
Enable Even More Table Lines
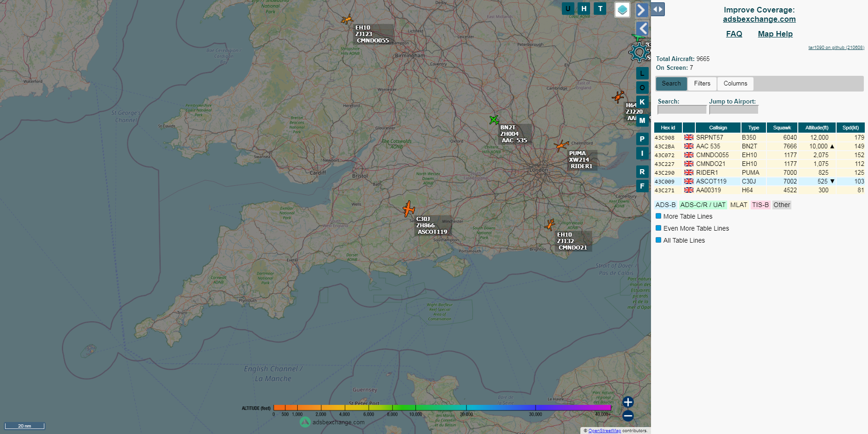coord(658,228)
